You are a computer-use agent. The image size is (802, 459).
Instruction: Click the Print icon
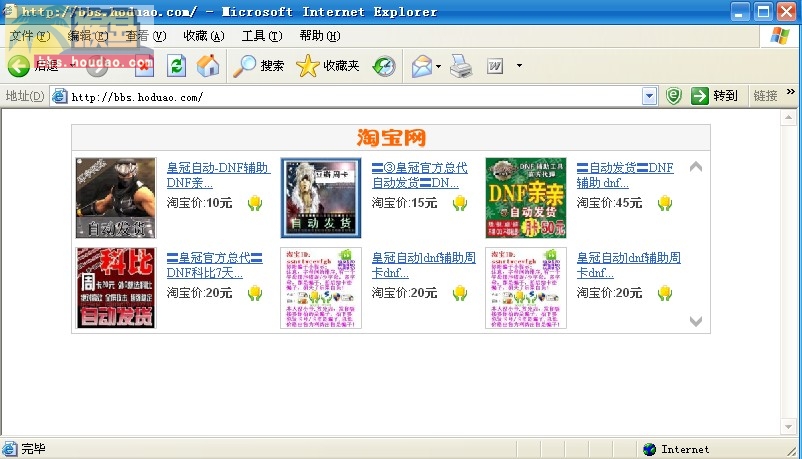pyautogui.click(x=461, y=66)
